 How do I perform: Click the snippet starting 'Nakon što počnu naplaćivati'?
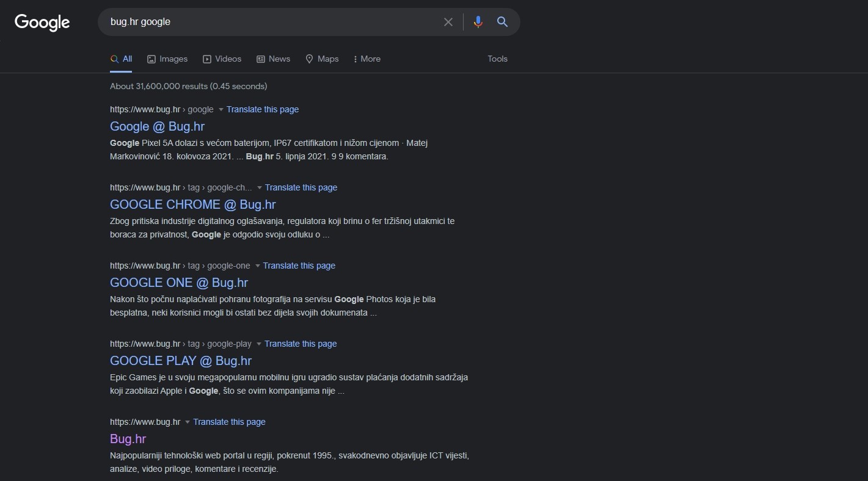[272, 306]
